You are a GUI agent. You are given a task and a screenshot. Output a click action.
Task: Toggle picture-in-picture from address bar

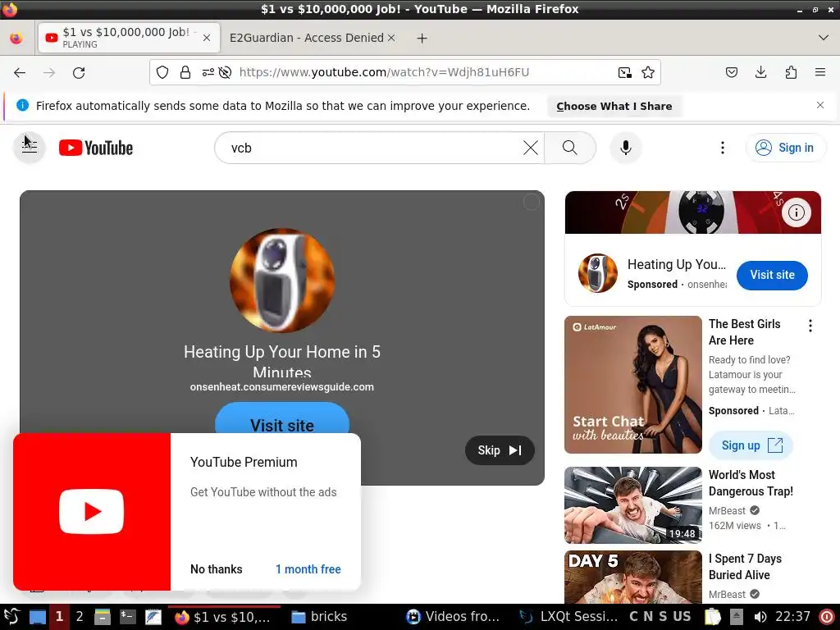(624, 72)
